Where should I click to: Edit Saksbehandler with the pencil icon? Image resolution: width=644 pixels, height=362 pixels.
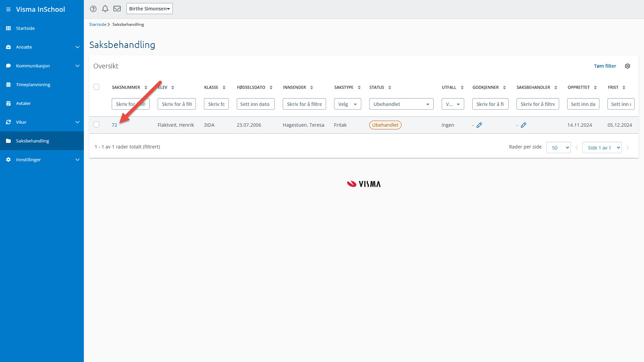[524, 125]
